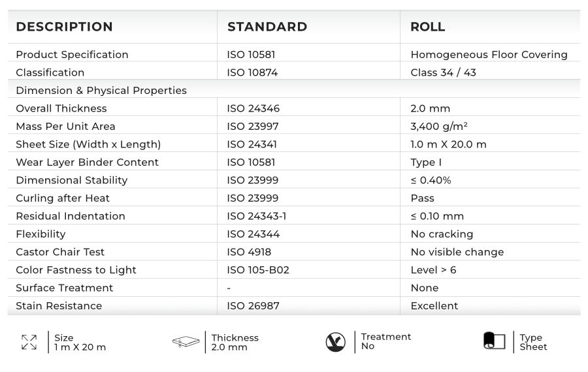This screenshot has width=588, height=372.
Task: Click the size expand-arrows icon
Action: [29, 342]
